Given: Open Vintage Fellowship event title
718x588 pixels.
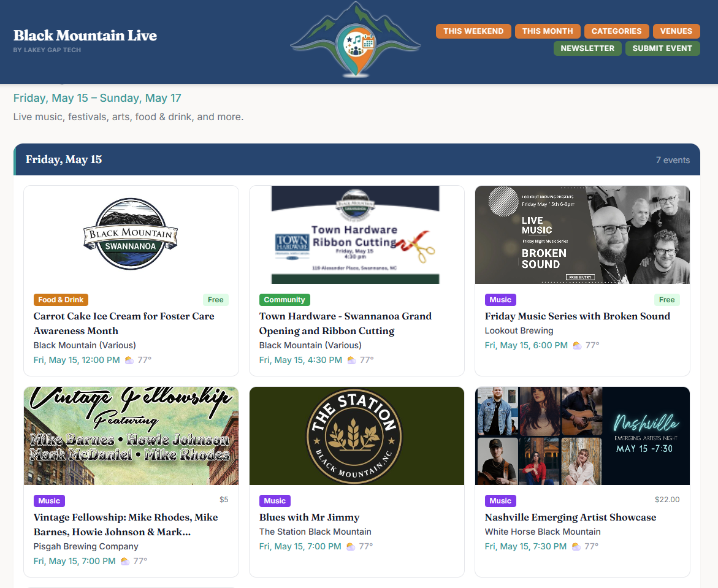Looking at the screenshot, I should point(126,524).
